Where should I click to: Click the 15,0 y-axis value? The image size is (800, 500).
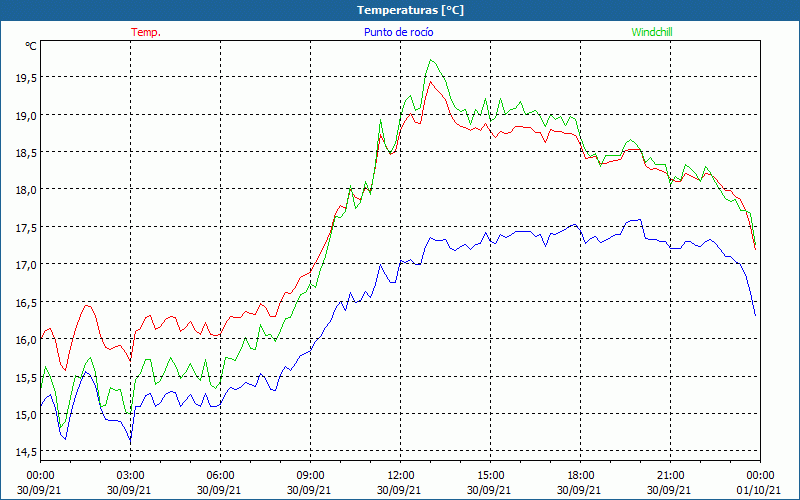click(x=26, y=415)
